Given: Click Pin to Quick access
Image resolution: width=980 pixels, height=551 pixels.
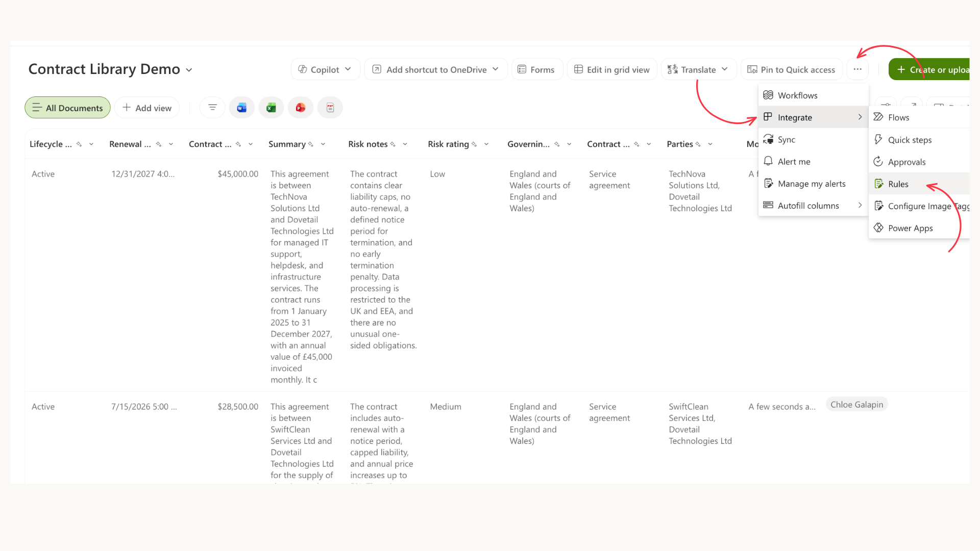Looking at the screenshot, I should click(791, 69).
